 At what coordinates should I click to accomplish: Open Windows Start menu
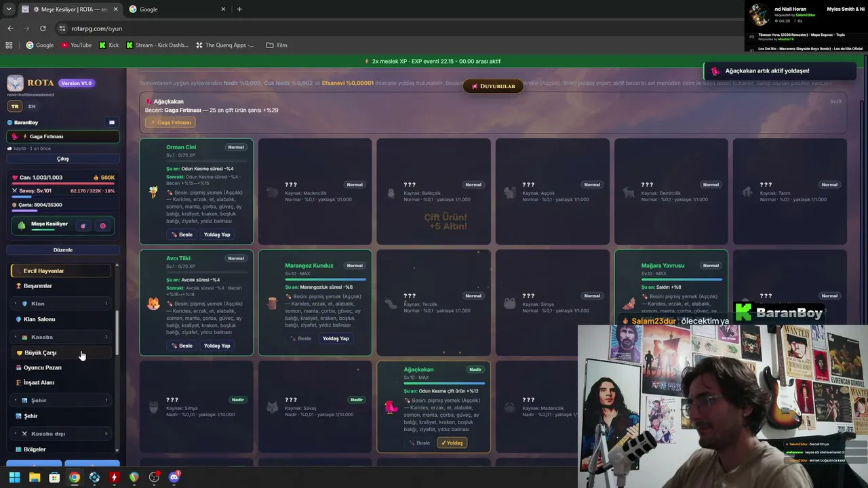14,477
